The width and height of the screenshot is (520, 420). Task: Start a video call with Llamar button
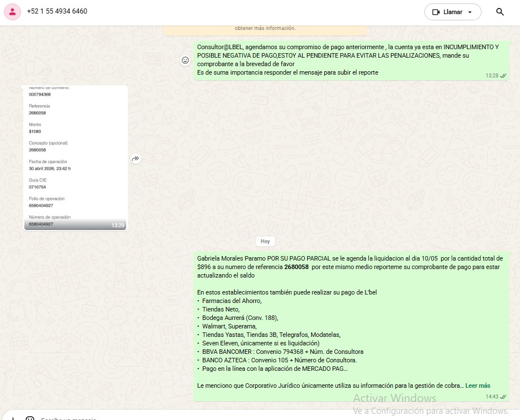[x=448, y=12]
